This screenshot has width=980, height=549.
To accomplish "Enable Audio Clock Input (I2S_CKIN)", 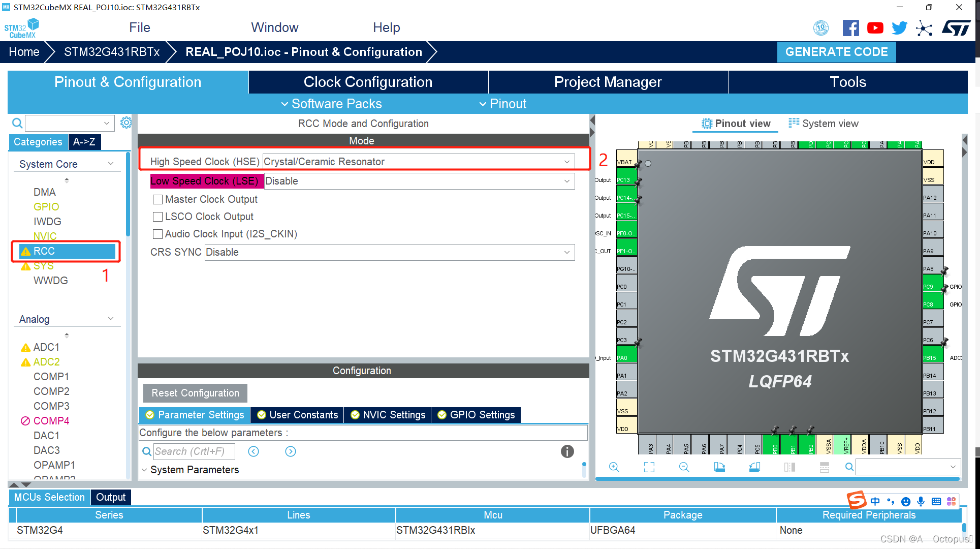I will 158,234.
